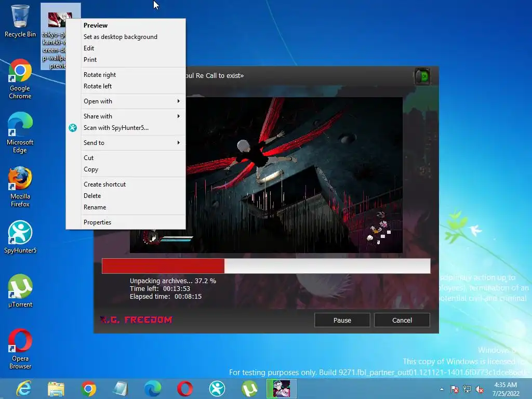Click the "Elapsed time: 00:08:15" text
The height and width of the screenshot is (399, 532).
pos(166,297)
